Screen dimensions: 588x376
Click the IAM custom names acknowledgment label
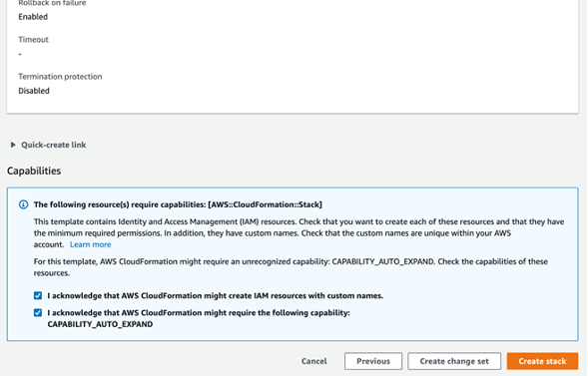[x=216, y=296]
